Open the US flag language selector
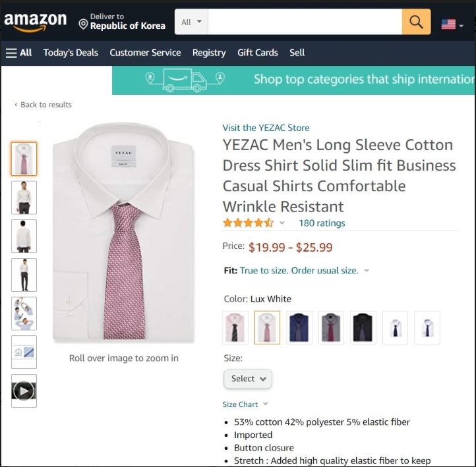The width and height of the screenshot is (476, 467). coord(452,24)
